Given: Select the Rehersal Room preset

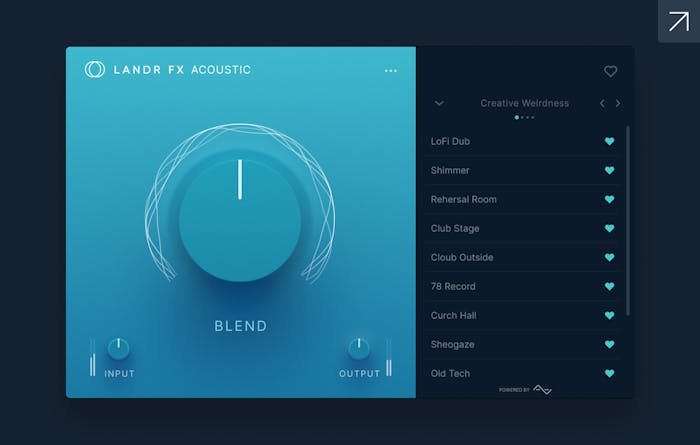Looking at the screenshot, I should [x=463, y=200].
